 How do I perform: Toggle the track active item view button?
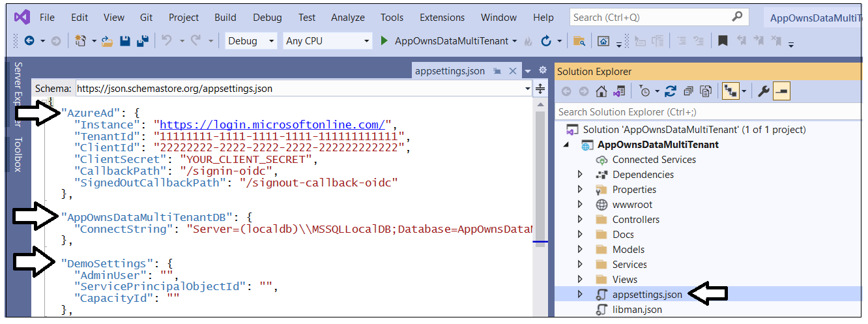tap(731, 91)
